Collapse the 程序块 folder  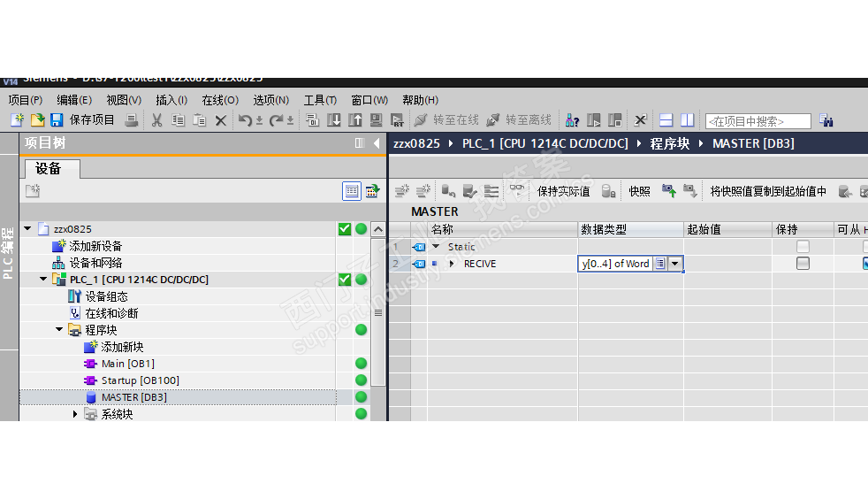pos(59,329)
